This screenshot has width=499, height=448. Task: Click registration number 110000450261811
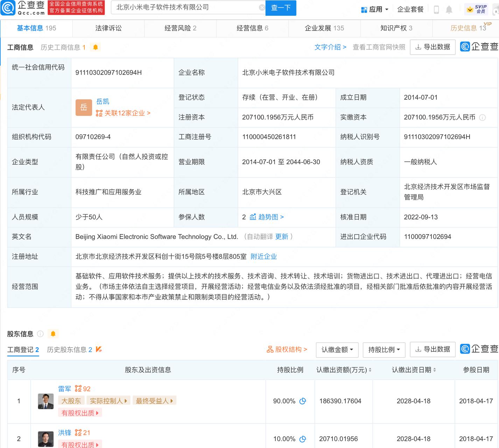[269, 137]
